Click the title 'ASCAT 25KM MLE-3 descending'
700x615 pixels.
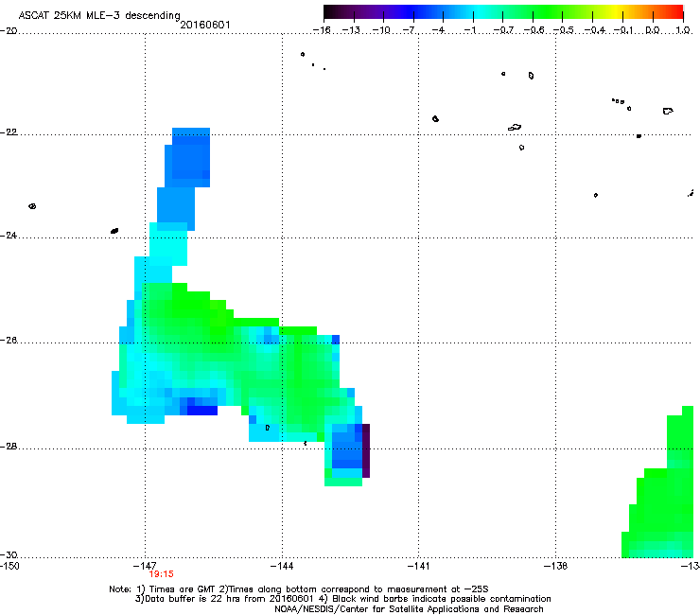click(99, 15)
